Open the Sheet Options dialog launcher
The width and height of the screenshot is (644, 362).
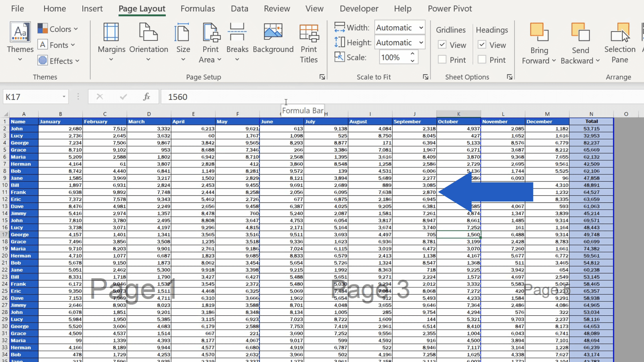(x=509, y=77)
